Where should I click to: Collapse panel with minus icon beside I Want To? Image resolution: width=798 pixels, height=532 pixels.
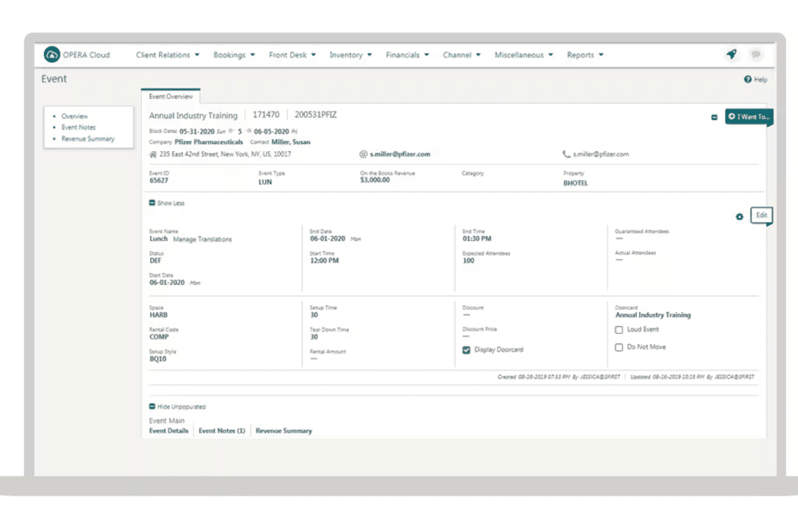714,117
